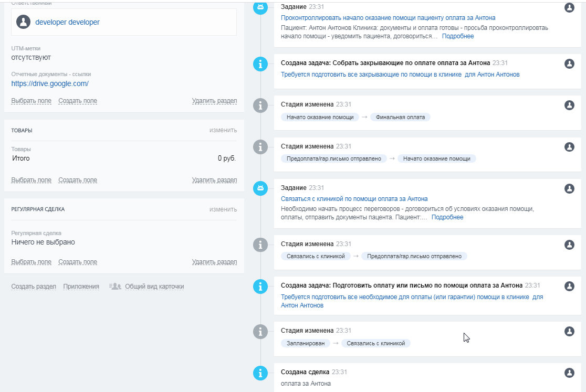Click 'изменить' in the Товары section
This screenshot has height=392, width=586.
(223, 130)
